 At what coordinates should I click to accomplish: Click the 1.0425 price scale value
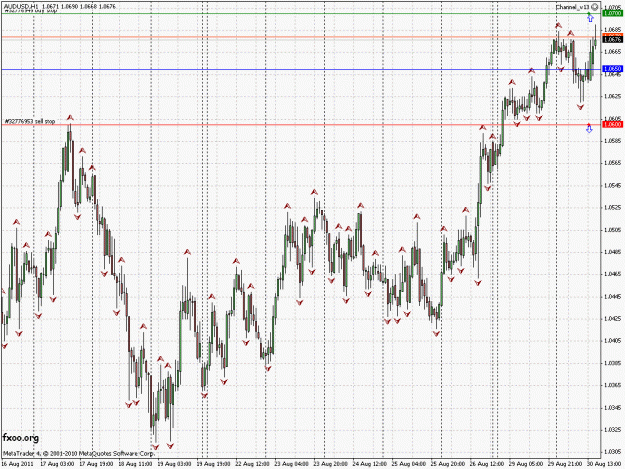coord(613,318)
